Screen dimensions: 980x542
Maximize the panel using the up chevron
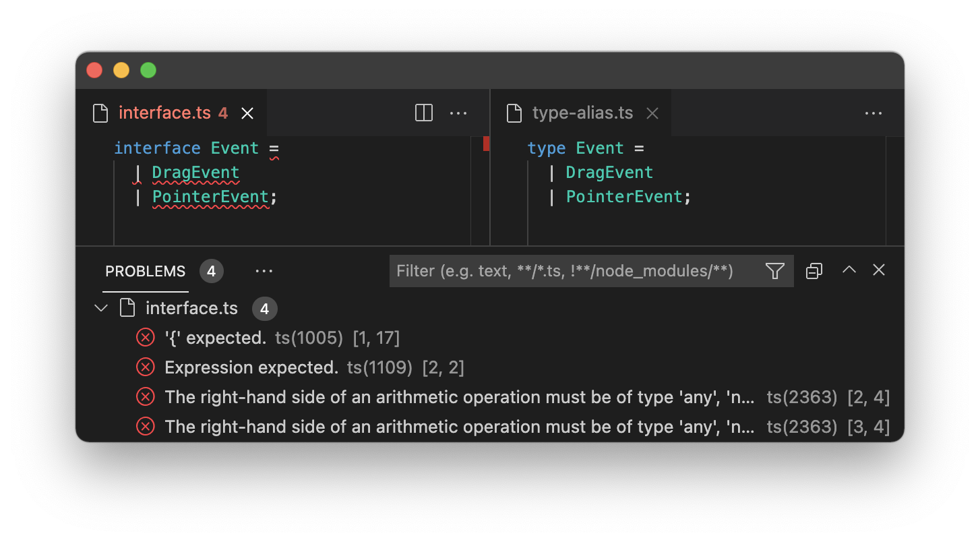(849, 270)
